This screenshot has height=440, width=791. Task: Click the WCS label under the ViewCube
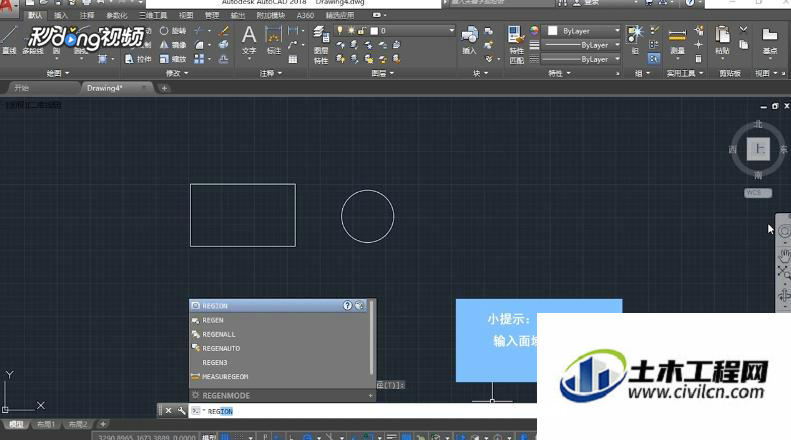[758, 193]
